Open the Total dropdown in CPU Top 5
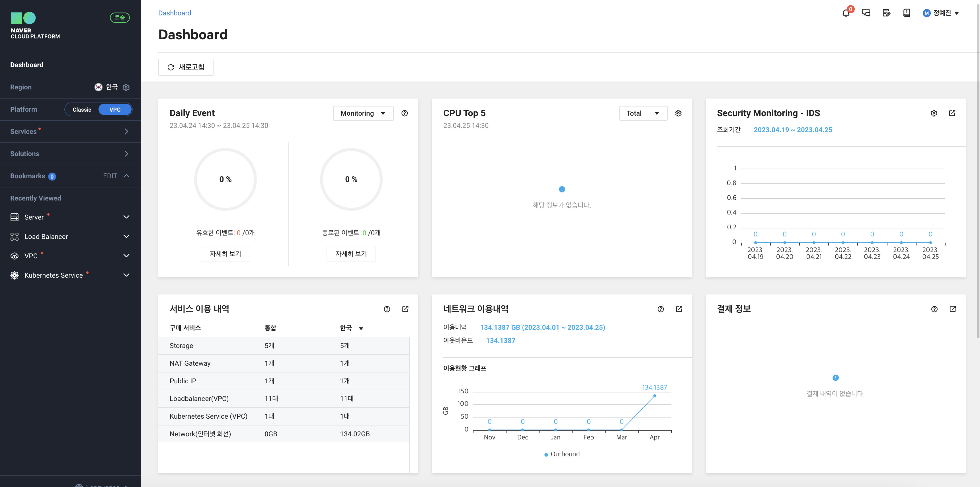Viewport: 980px width, 487px height. (x=643, y=113)
